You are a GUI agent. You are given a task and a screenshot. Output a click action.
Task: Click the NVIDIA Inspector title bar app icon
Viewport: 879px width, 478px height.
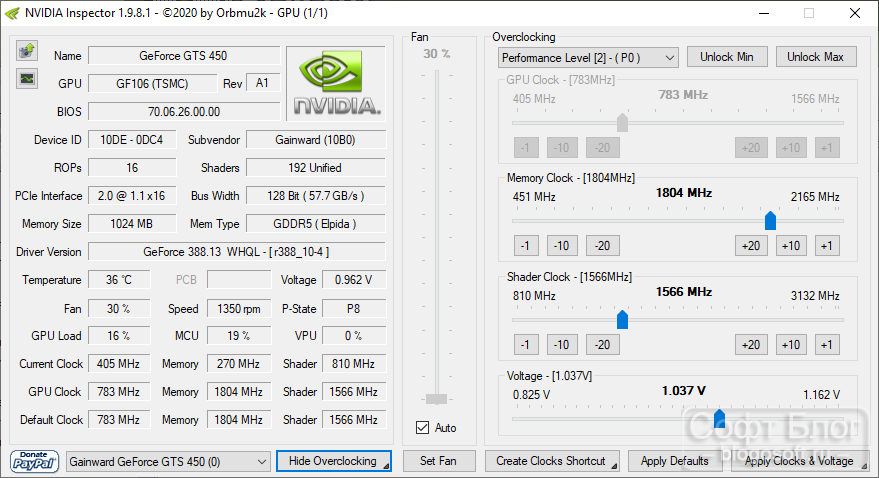click(12, 13)
